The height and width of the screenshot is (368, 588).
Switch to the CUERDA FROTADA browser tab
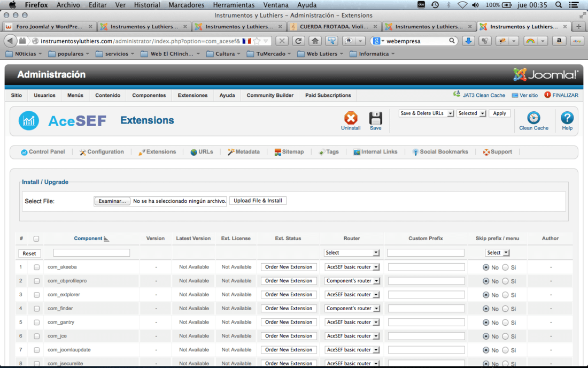tap(334, 27)
